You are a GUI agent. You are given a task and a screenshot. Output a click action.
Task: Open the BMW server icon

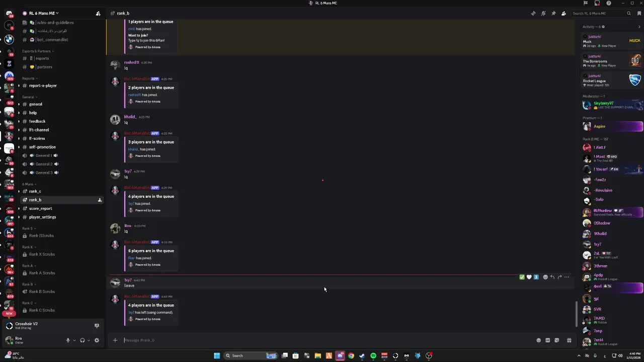(x=9, y=39)
